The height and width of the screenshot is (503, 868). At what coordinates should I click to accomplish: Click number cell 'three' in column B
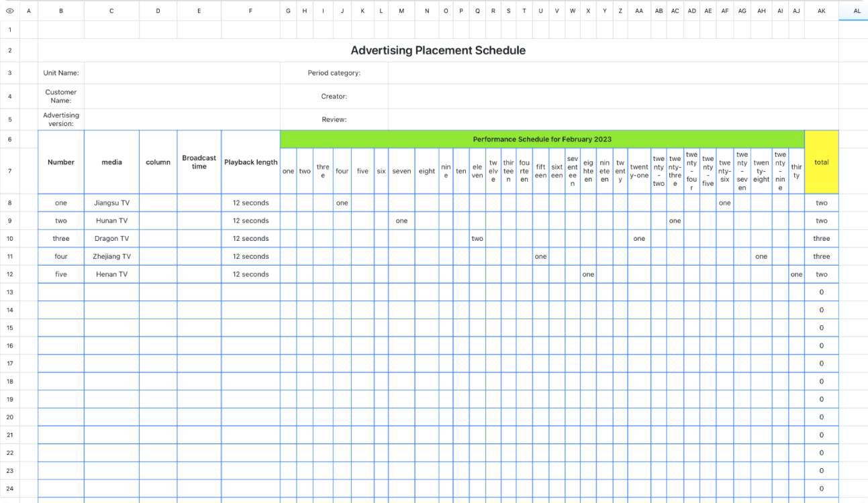pyautogui.click(x=61, y=239)
